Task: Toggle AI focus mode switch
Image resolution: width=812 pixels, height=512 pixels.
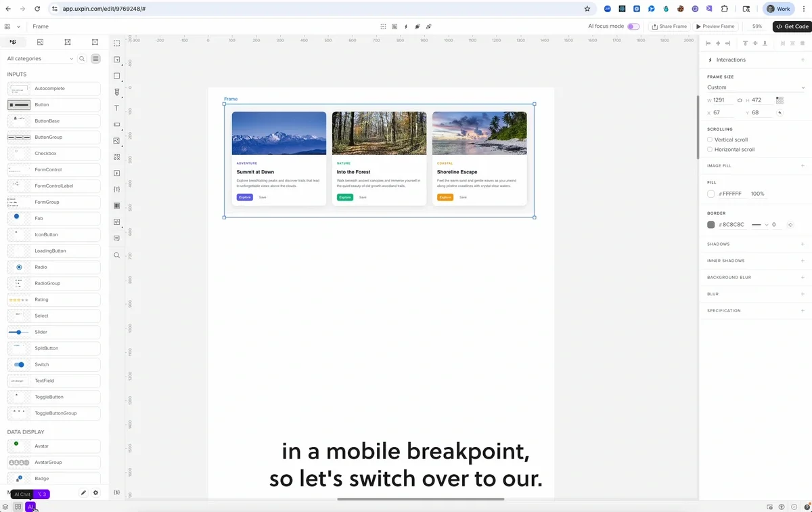Action: (x=633, y=26)
